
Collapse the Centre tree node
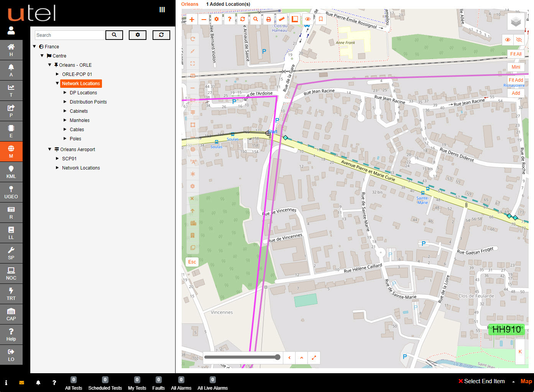(42, 56)
